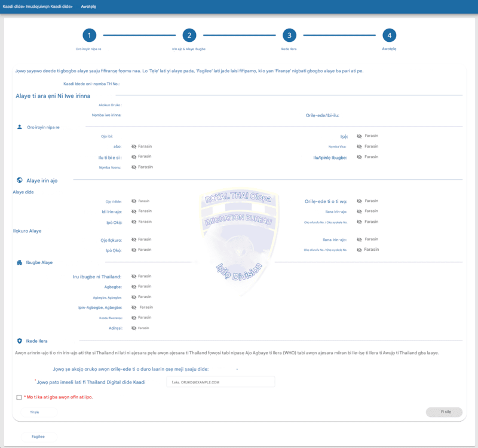Toggle hidden-eye icon next to abo field
This screenshot has height=448, width=478.
point(133,146)
